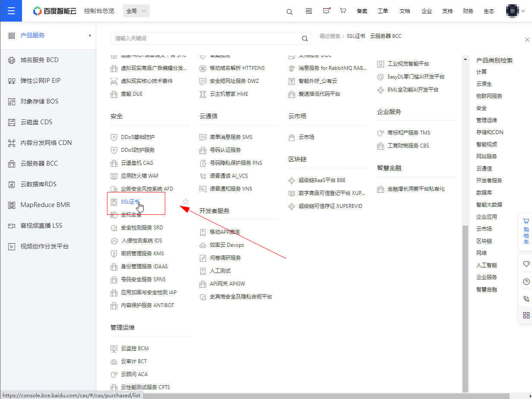Select 文档 in top menu

point(405,11)
